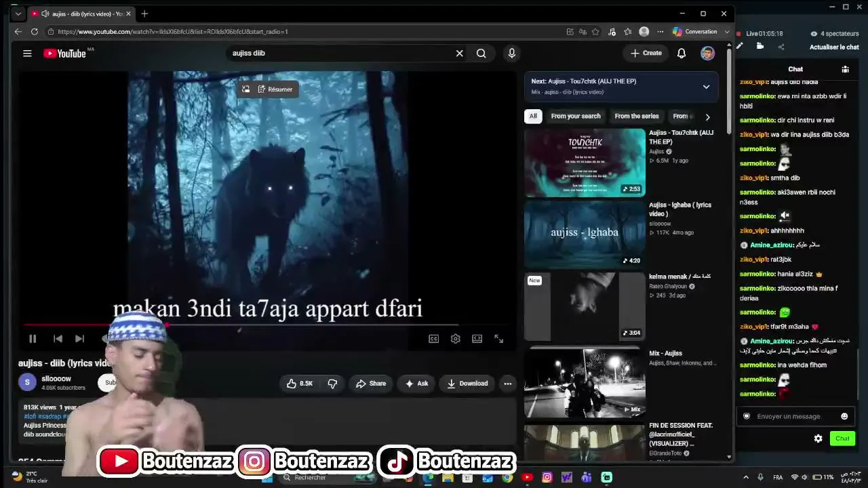
Task: Go to the YouTube home logo
Action: click(65, 54)
